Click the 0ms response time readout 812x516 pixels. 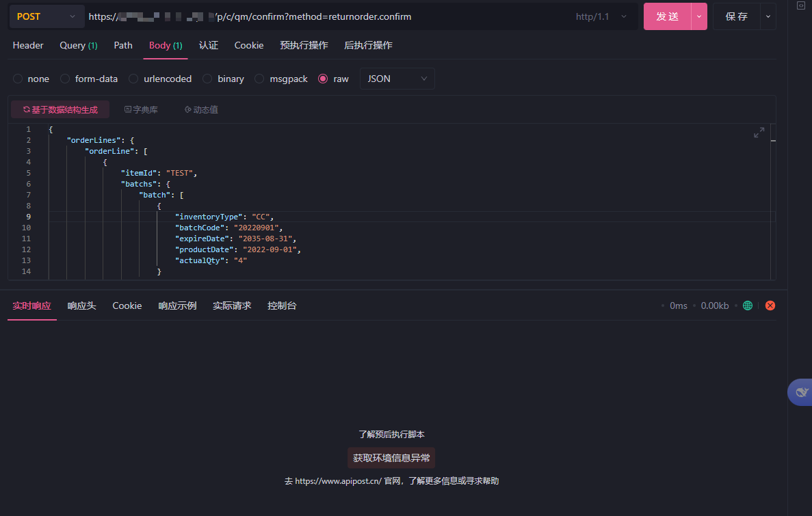pyautogui.click(x=679, y=306)
